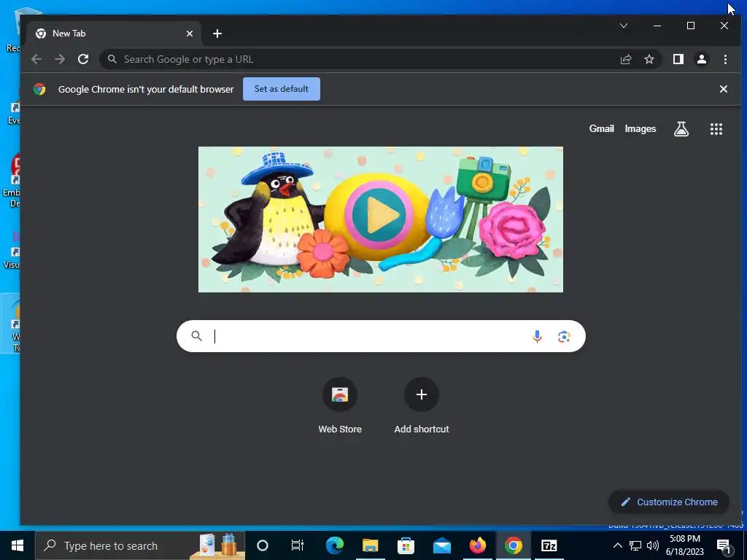Open the Images link

pyautogui.click(x=640, y=128)
